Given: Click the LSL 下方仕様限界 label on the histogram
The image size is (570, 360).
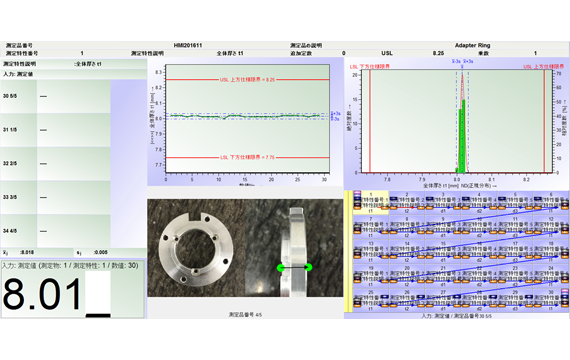Looking at the screenshot, I should tap(370, 67).
